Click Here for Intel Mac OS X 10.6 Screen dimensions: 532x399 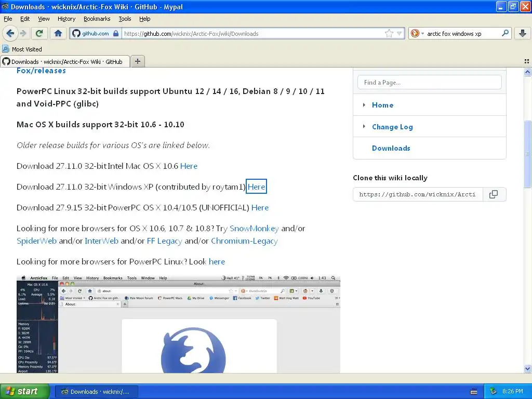(189, 166)
